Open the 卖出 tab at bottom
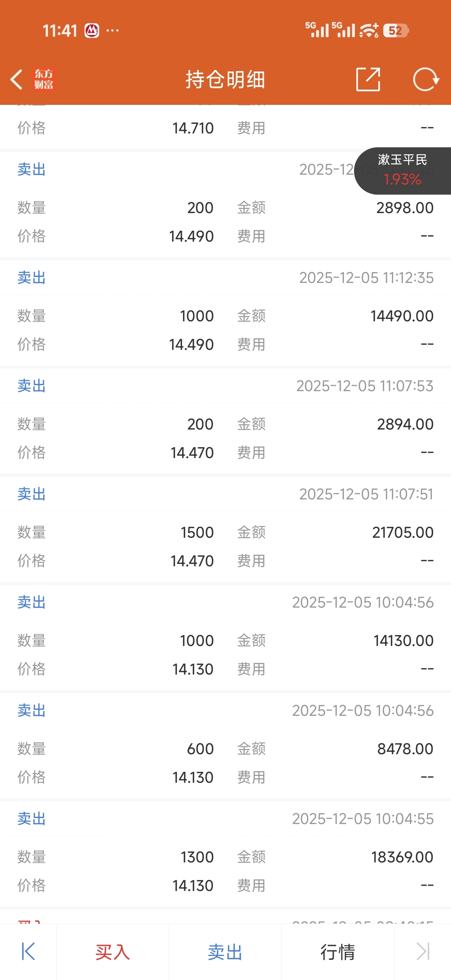Viewport: 451px width, 980px height. point(225,952)
